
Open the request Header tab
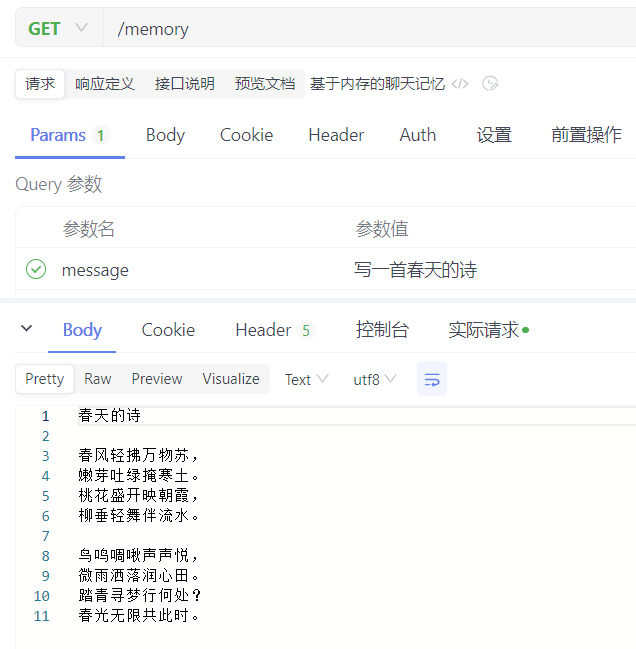click(x=336, y=135)
